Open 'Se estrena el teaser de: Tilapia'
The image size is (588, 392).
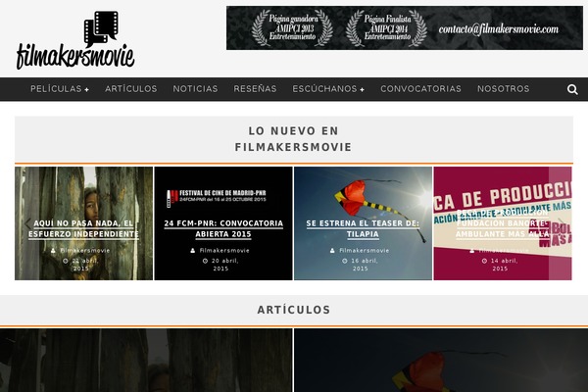(363, 228)
